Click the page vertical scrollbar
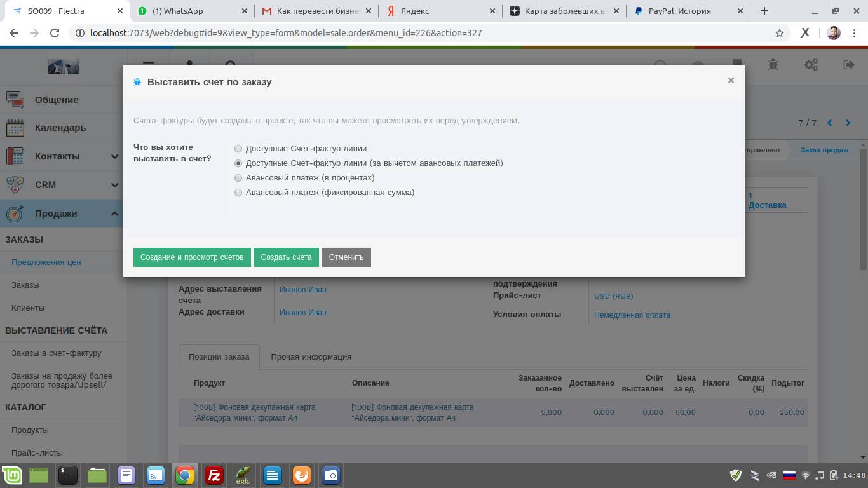The image size is (868, 488). [863, 210]
